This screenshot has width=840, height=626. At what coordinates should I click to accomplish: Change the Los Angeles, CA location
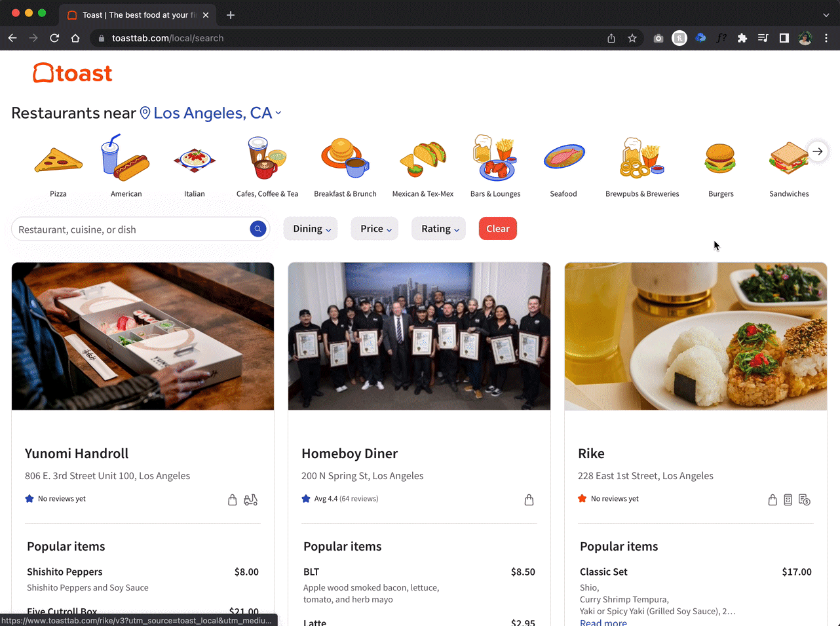click(211, 113)
